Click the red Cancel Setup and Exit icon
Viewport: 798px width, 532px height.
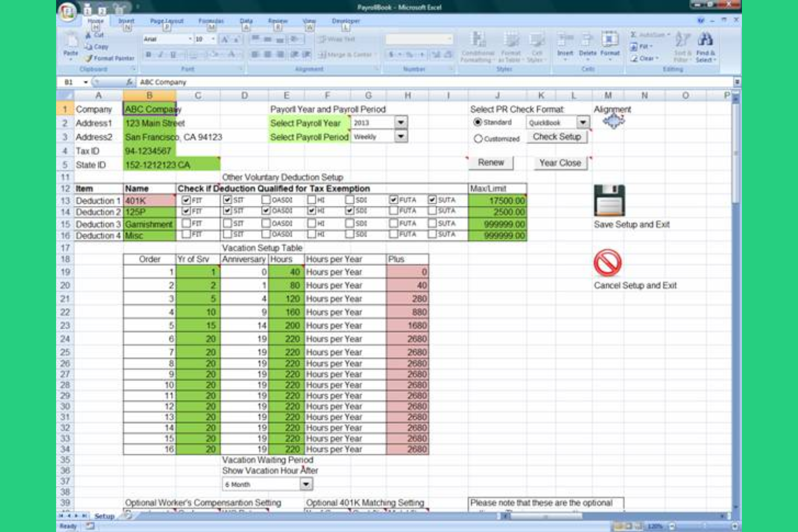608,263
